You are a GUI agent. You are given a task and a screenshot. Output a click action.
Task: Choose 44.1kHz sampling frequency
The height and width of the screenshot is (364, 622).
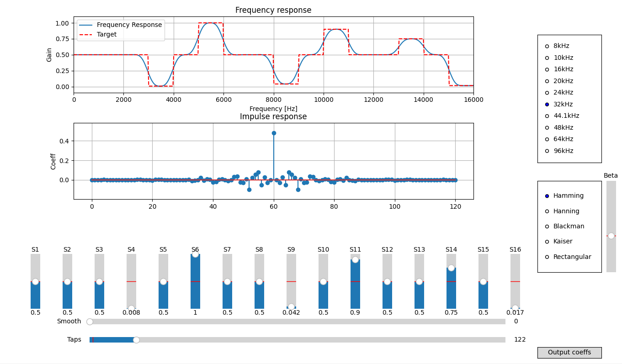coord(547,116)
